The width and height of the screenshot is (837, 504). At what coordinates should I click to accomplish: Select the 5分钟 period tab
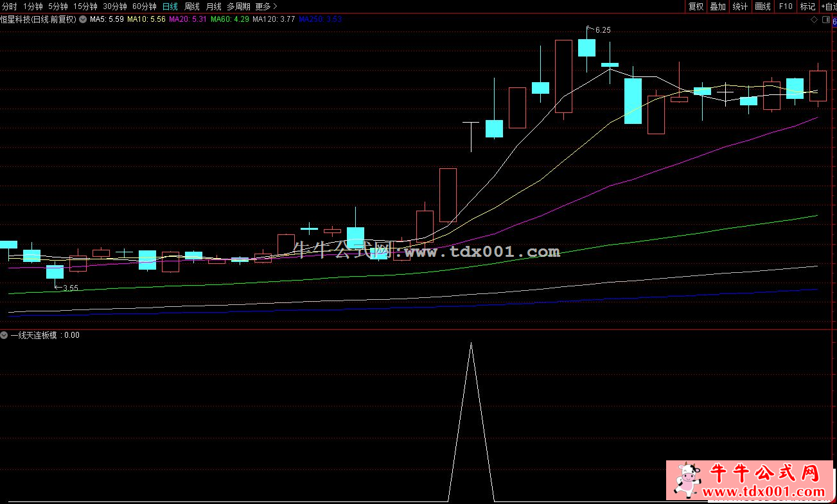pos(58,6)
